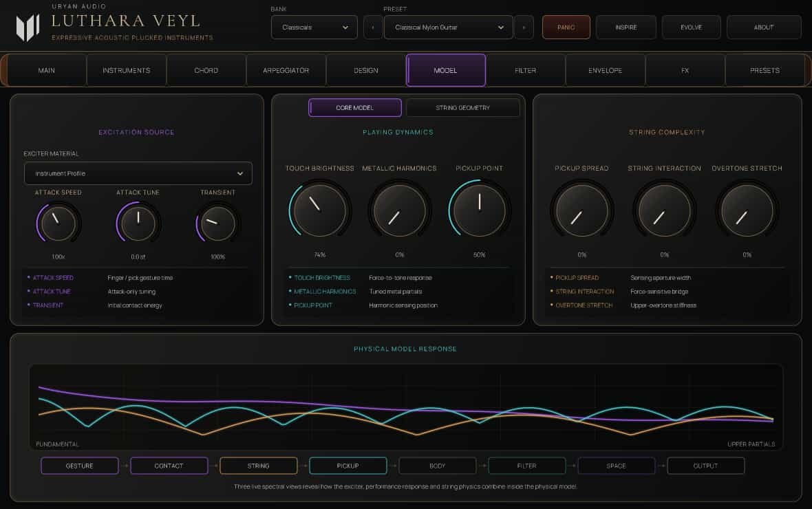The image size is (812, 509).
Task: Open the FILTER tab
Action: point(525,70)
